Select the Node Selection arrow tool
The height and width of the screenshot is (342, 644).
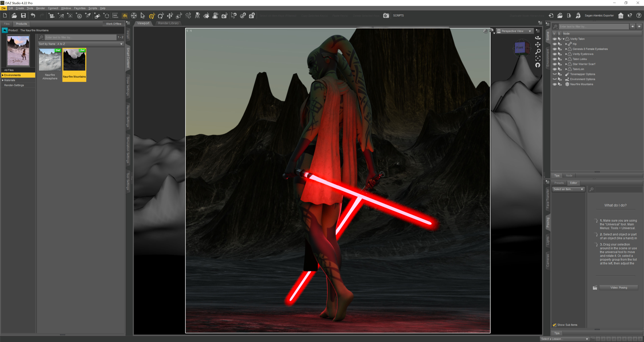point(143,15)
